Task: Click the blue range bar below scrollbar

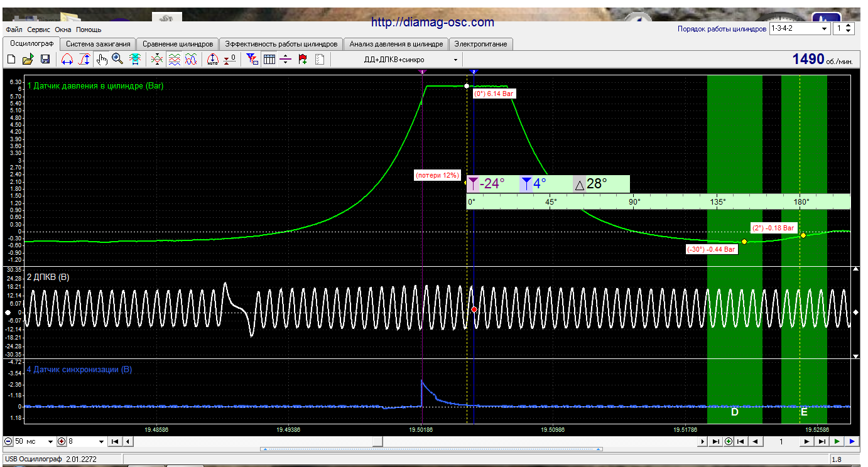Action: click(432, 449)
